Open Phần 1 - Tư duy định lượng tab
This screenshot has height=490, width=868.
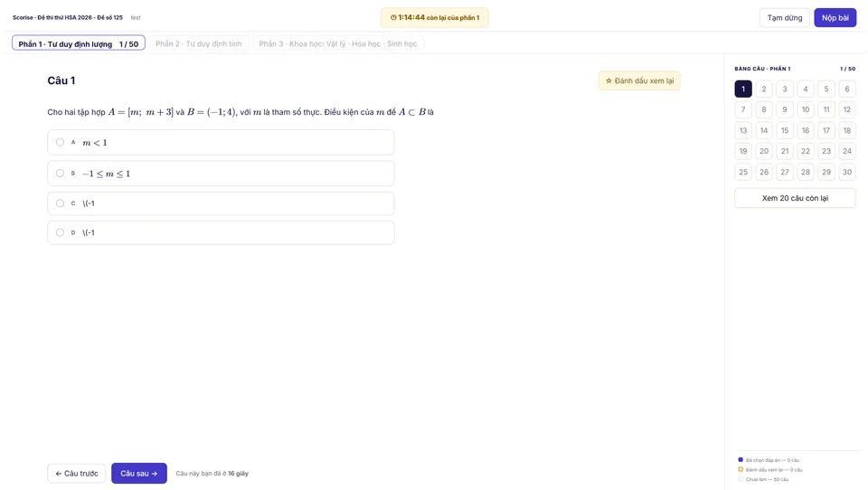[x=79, y=43]
